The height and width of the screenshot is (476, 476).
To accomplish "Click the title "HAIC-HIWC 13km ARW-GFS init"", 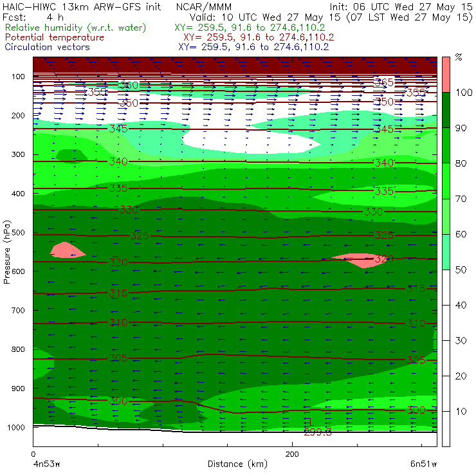I will 82,7.
